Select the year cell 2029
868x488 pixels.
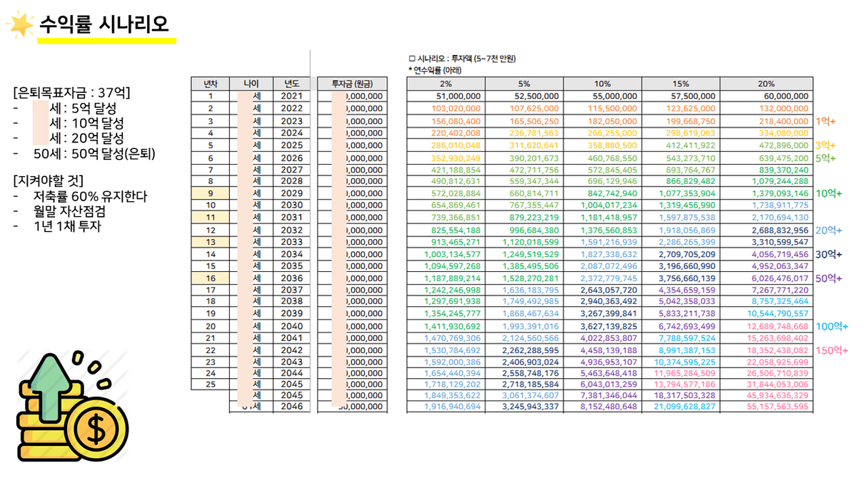(292, 193)
